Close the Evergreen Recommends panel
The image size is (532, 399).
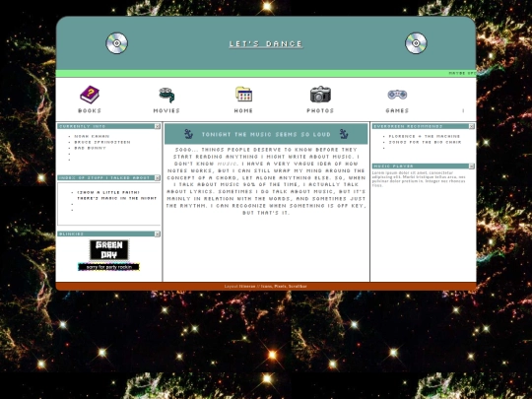pyautogui.click(x=471, y=126)
